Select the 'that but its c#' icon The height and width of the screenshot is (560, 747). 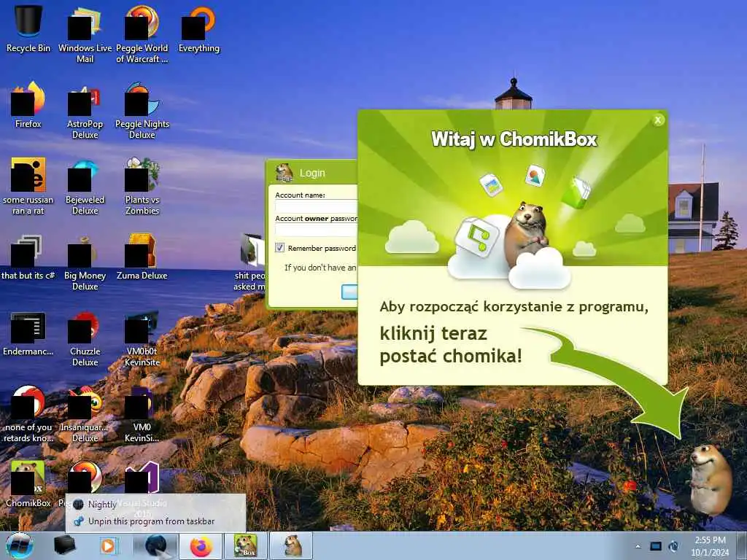[28, 256]
